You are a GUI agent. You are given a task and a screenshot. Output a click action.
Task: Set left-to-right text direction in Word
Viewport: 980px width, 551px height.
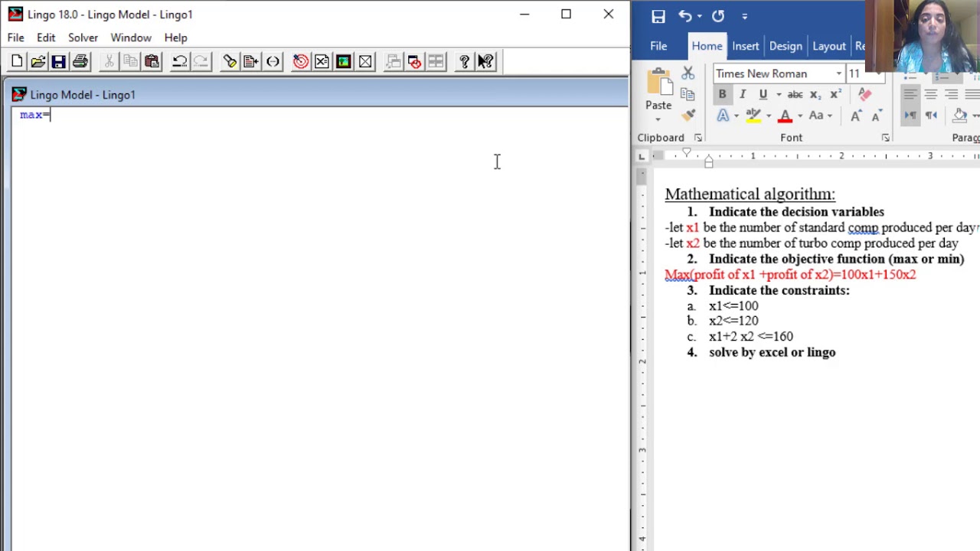pyautogui.click(x=910, y=116)
